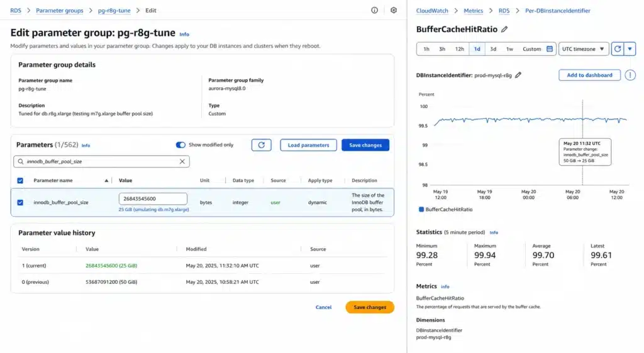Screen dimensions: 644x353
Task: Toggle the BufferCacheHitRatio legend color square
Action: coord(421,210)
